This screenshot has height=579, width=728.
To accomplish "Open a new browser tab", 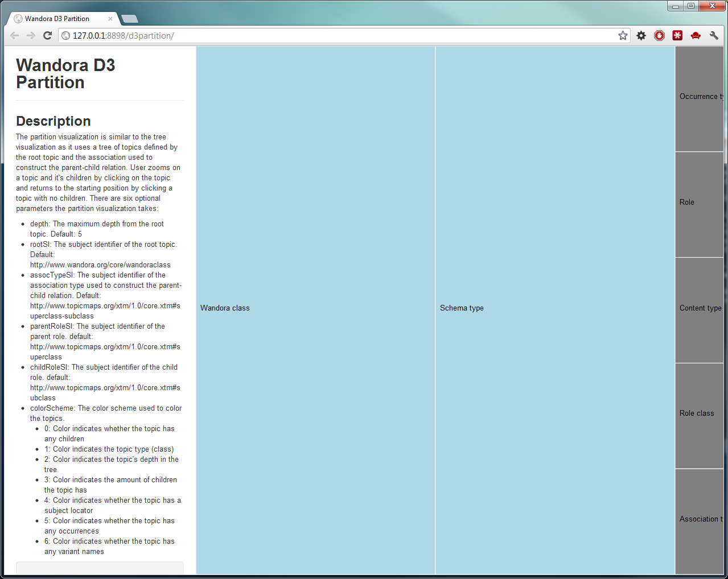I will pyautogui.click(x=129, y=18).
